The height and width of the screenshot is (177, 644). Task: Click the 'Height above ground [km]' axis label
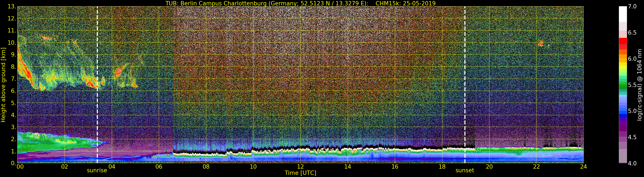pos(3,85)
